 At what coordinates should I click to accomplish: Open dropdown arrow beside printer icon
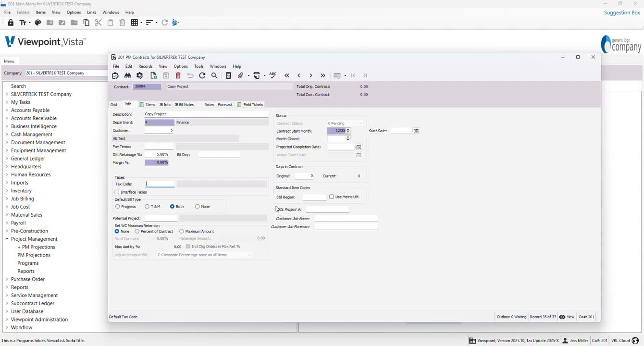coord(264,76)
